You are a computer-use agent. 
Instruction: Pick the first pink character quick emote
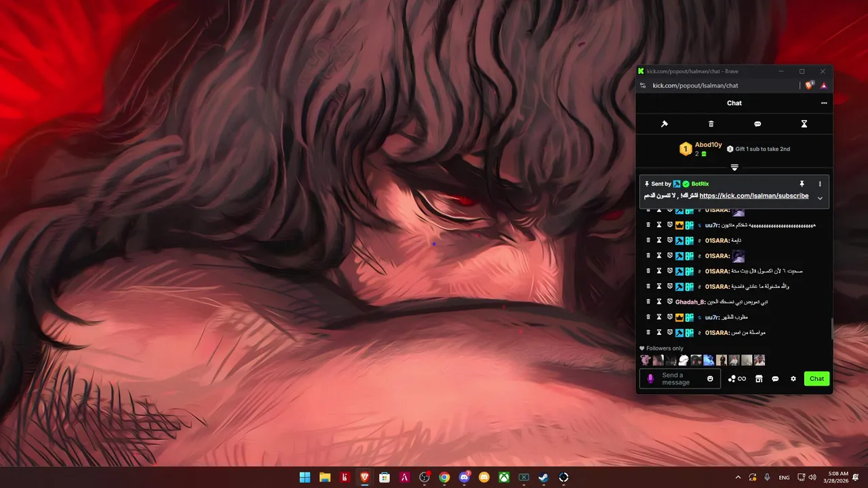coord(645,360)
